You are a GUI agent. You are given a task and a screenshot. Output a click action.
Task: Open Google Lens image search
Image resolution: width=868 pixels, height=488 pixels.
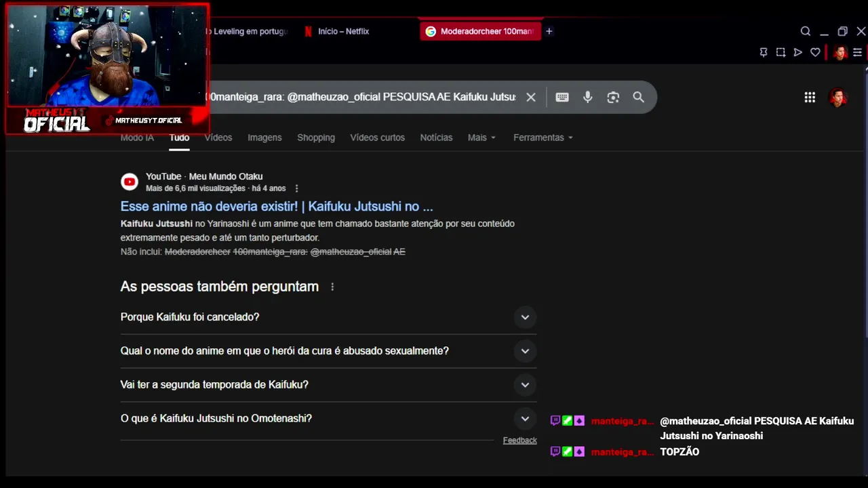click(x=613, y=97)
